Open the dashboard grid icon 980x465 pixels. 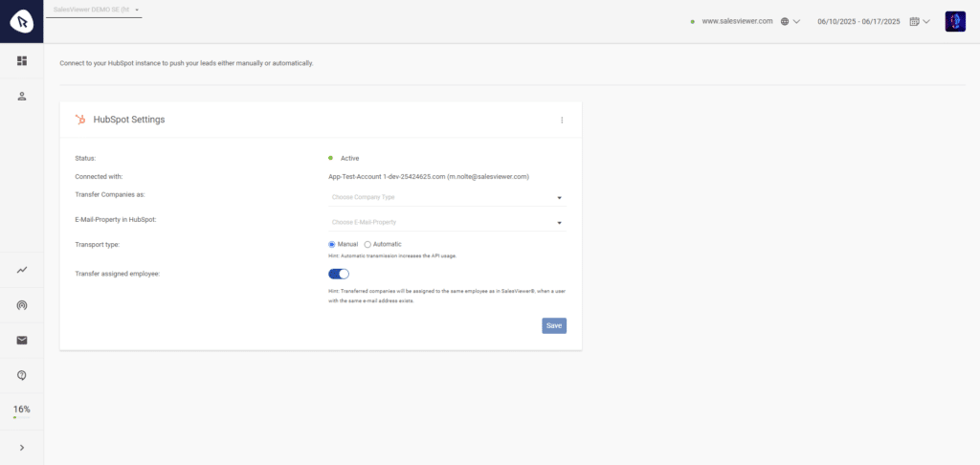(x=22, y=60)
